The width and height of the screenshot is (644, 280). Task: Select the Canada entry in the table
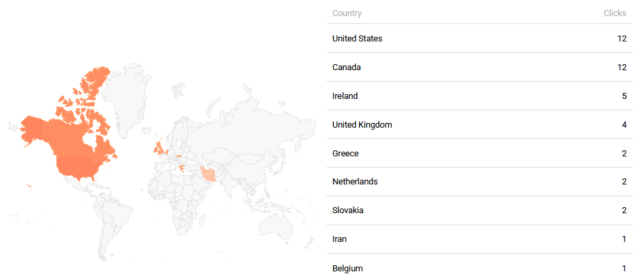pyautogui.click(x=347, y=67)
